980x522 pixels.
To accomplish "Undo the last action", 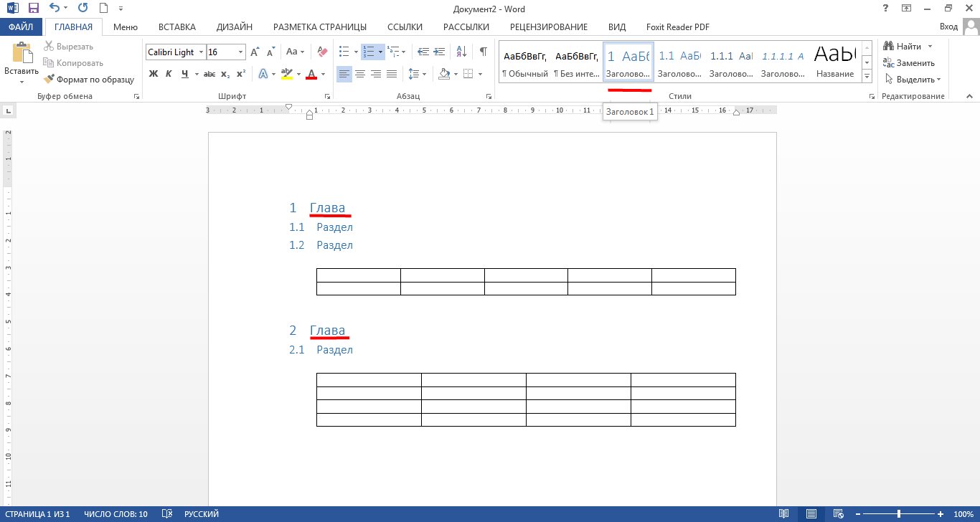I will point(55,9).
